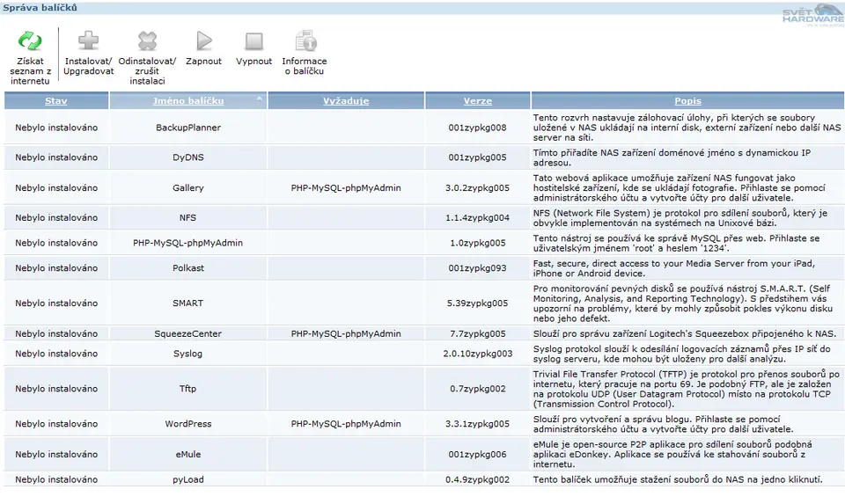This screenshot has height=504, width=845.
Task: Choose the NFS package in the list
Action: [188, 217]
